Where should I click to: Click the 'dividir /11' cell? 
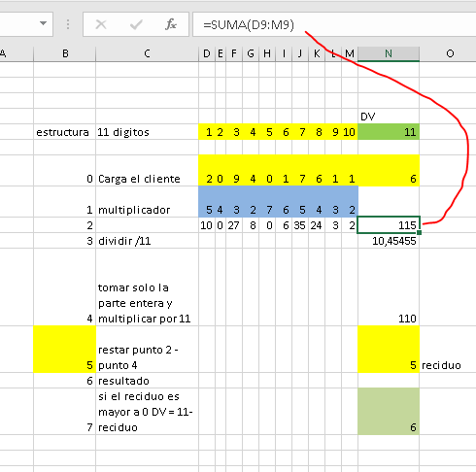pyautogui.click(x=147, y=241)
